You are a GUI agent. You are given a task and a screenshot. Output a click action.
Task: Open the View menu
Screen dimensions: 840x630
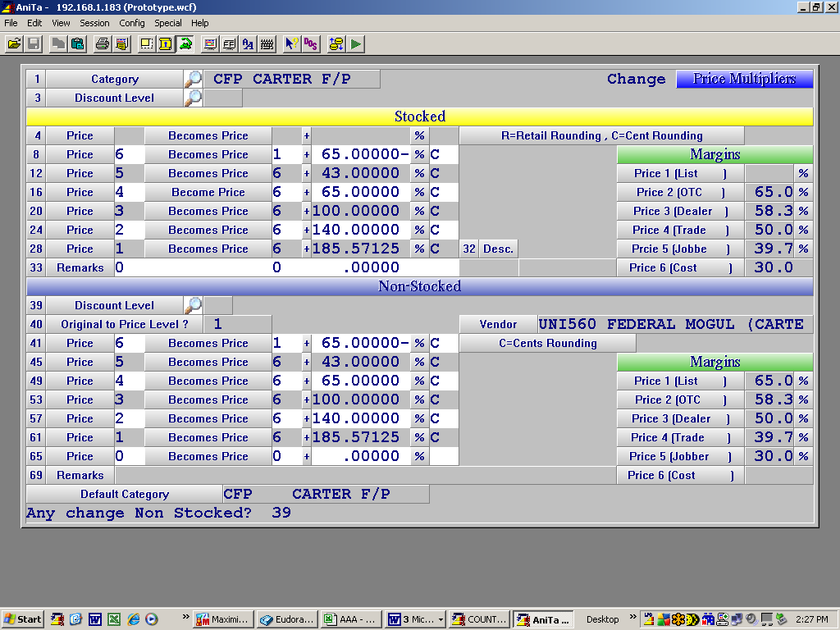click(x=61, y=23)
